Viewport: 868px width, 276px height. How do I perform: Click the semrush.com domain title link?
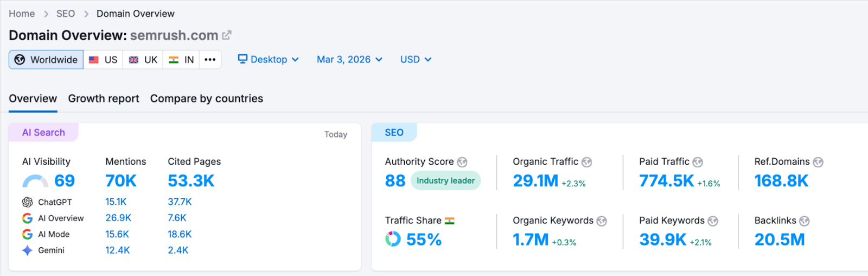[174, 35]
